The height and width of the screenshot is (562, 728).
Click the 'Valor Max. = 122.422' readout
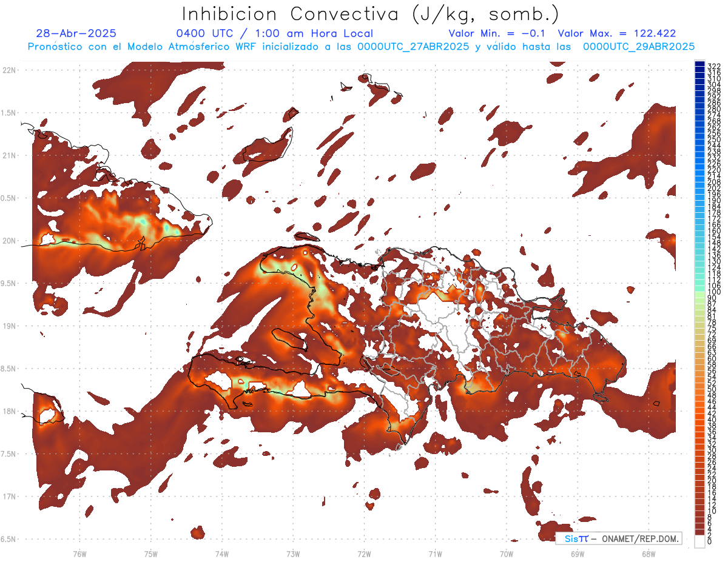(617, 33)
